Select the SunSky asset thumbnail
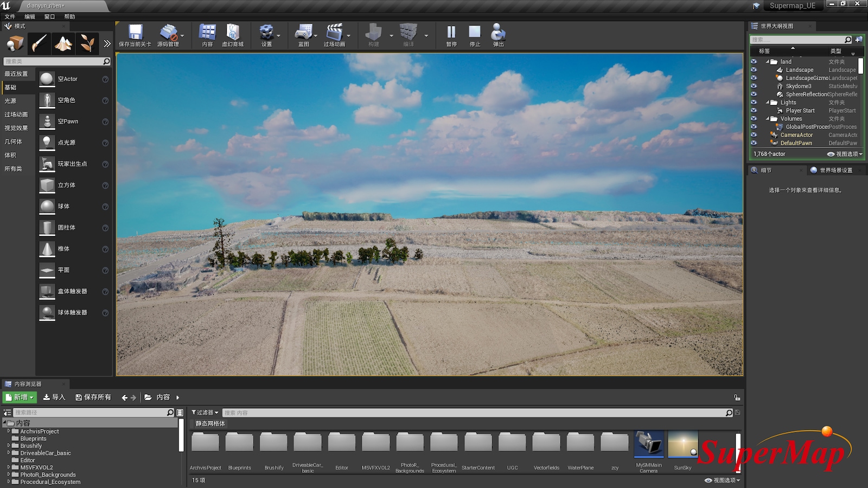Screen dimensions: 868x488 coord(682,445)
